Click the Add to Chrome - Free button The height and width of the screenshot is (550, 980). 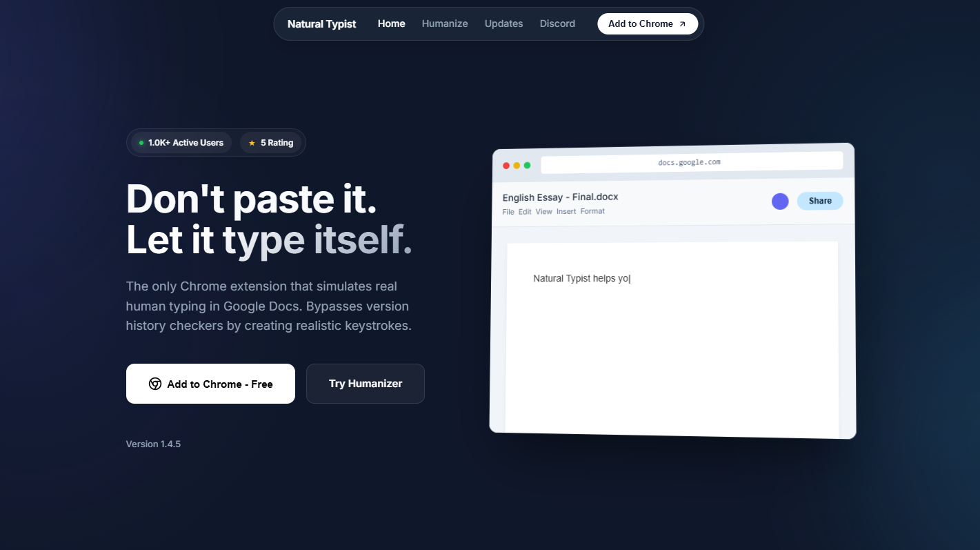pos(210,384)
